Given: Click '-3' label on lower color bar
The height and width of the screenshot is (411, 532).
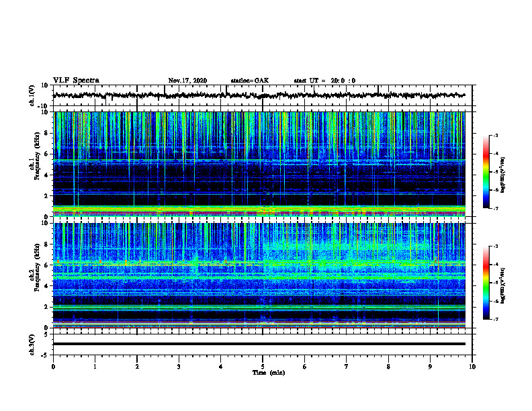Looking at the screenshot, I should point(496,246).
